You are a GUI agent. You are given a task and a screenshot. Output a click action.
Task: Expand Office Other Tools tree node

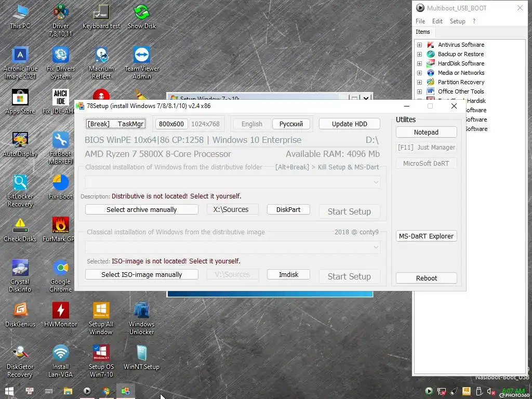[x=419, y=91]
